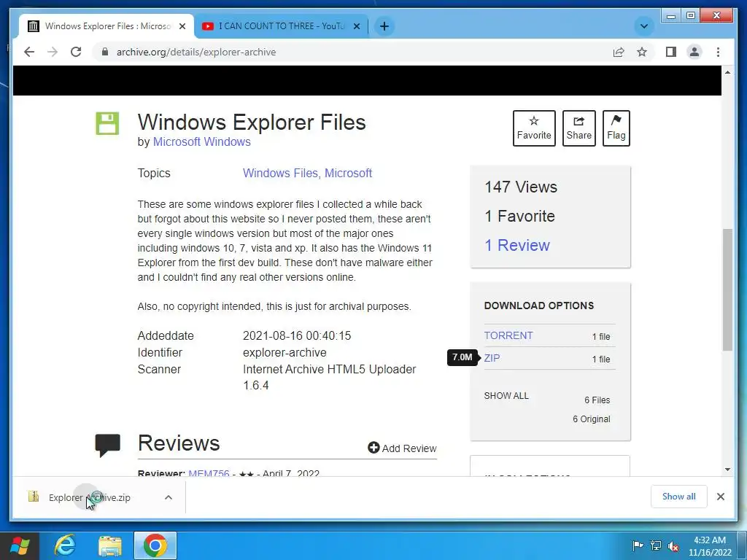Flag this archive item
The height and width of the screenshot is (560, 747).
pos(616,128)
